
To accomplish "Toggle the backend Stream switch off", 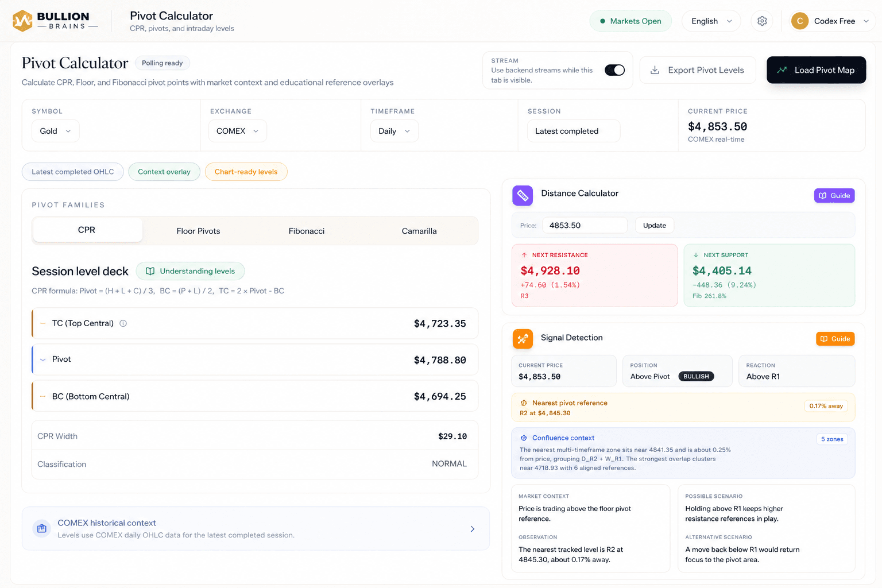I will click(x=614, y=70).
